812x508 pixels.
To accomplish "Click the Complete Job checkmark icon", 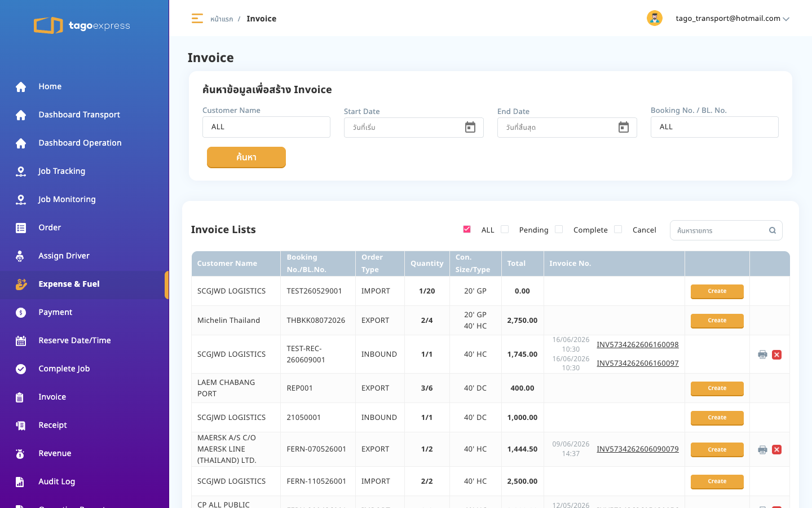I will (21, 369).
